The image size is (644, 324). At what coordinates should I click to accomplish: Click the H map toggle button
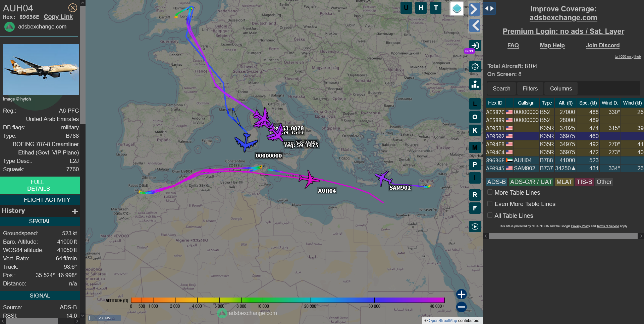tap(421, 8)
